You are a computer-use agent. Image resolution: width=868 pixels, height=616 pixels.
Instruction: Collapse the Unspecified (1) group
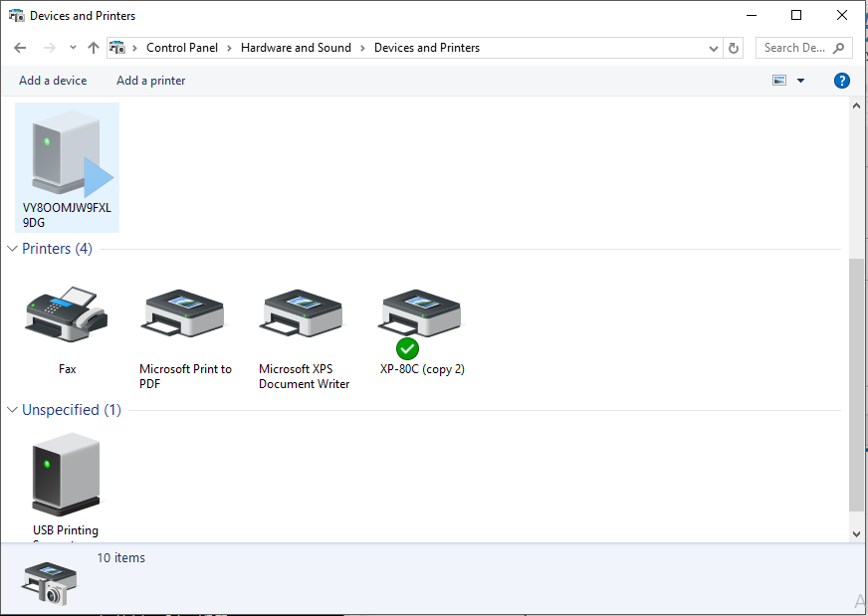point(12,410)
